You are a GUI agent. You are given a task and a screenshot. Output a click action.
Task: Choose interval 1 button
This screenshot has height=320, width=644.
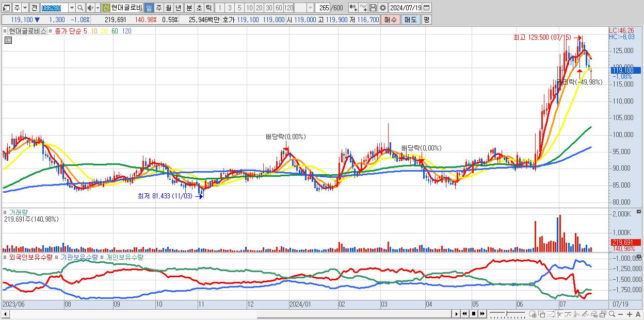point(220,8)
